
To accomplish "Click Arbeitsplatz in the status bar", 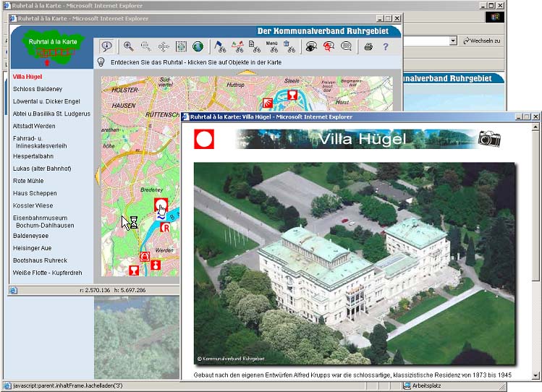I will (x=423, y=385).
